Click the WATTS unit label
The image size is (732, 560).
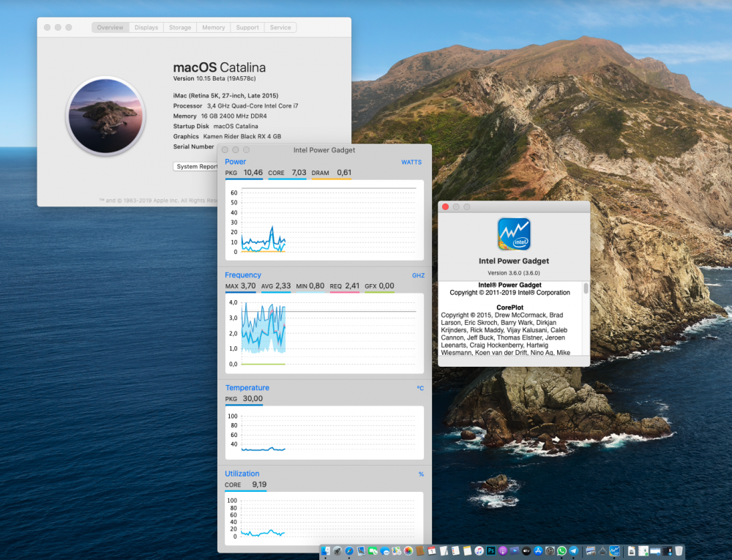click(x=411, y=163)
